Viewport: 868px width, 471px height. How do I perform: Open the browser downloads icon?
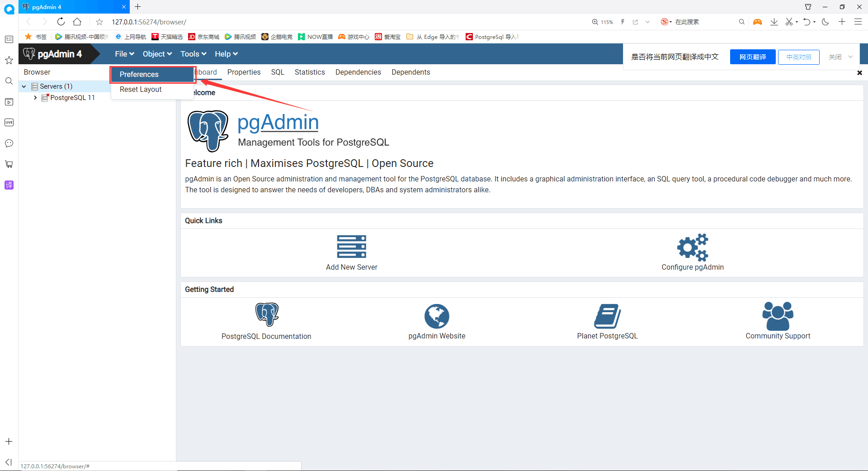774,22
